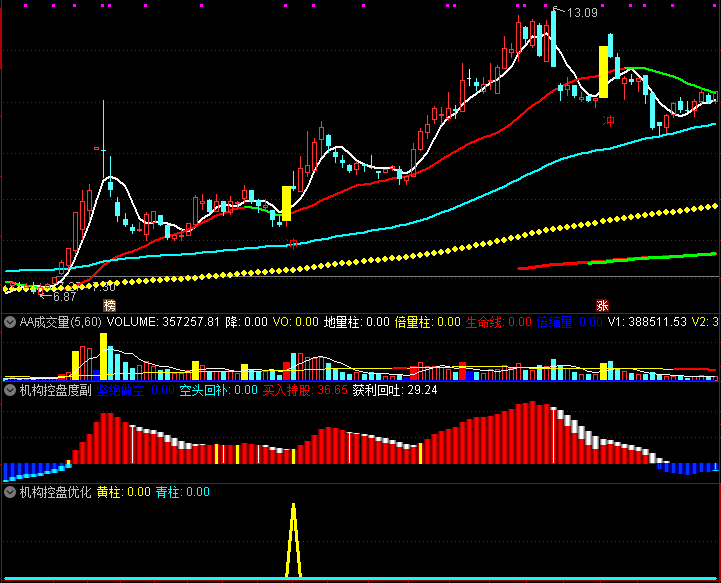Click the red 生命线: 0.00 value
The height and width of the screenshot is (583, 721).
tap(498, 322)
